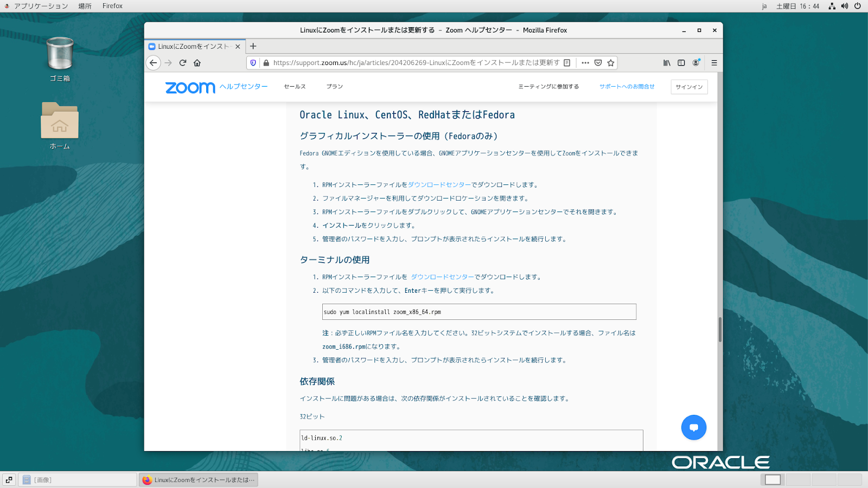Open ダウンロードセンター link in graphical installer steps
This screenshot has height=488, width=868.
439,185
